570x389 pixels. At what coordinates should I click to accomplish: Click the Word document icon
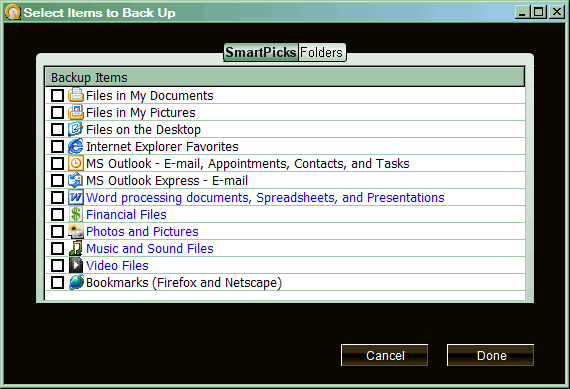(76, 197)
